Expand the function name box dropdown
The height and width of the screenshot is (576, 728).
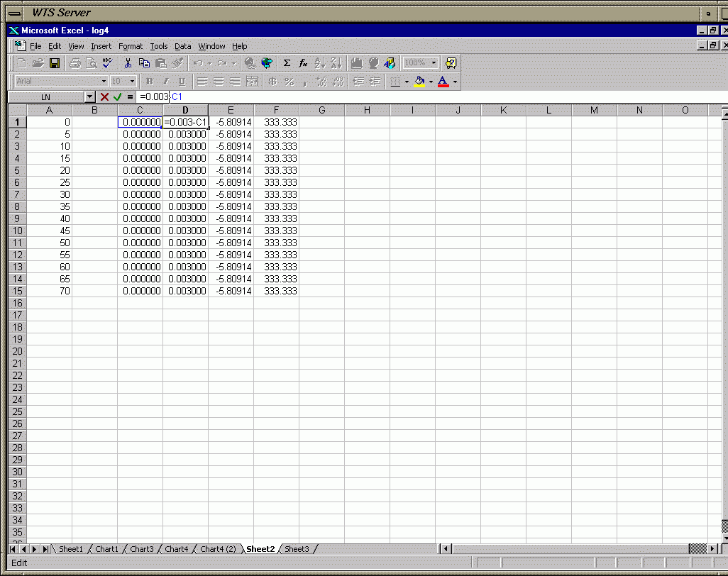point(89,96)
